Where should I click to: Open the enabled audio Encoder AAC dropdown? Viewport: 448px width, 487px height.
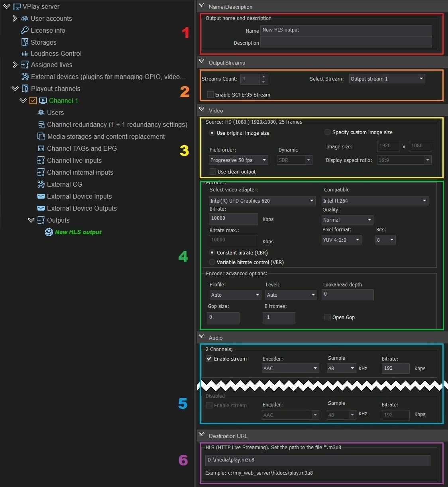point(291,368)
